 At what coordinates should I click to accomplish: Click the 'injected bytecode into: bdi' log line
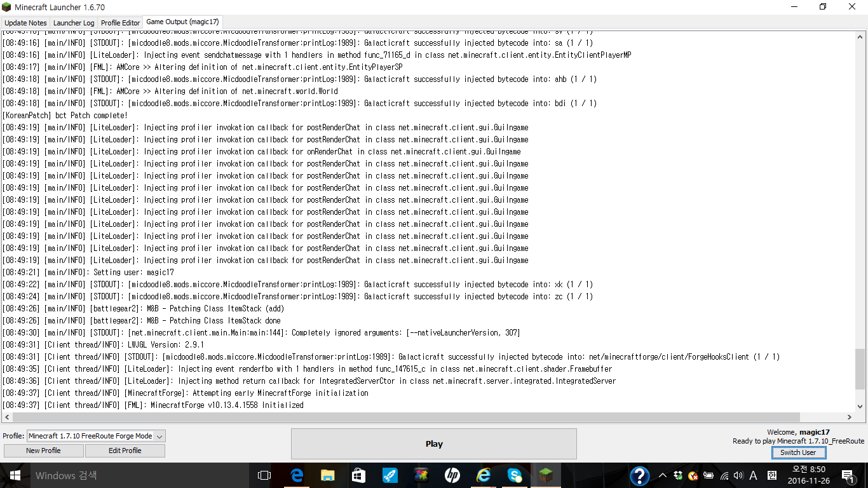pos(299,103)
